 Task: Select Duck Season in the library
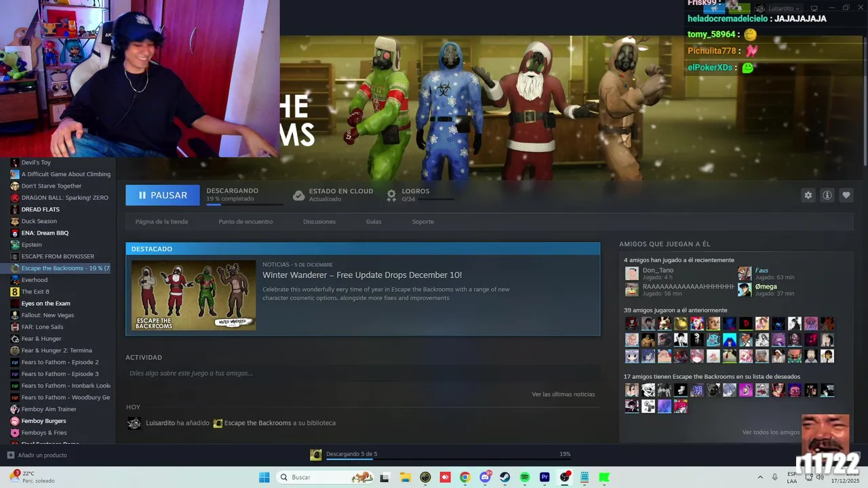[x=39, y=221]
